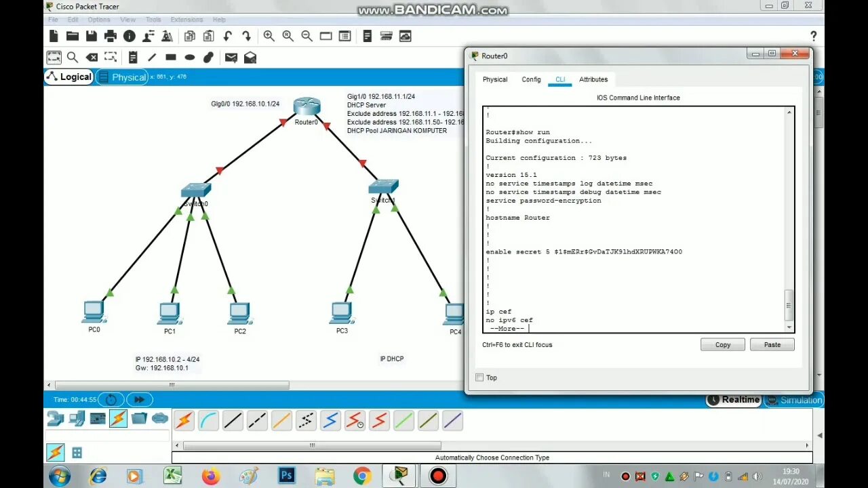Choose the Place Note tool
The height and width of the screenshot is (488, 868).
click(132, 58)
